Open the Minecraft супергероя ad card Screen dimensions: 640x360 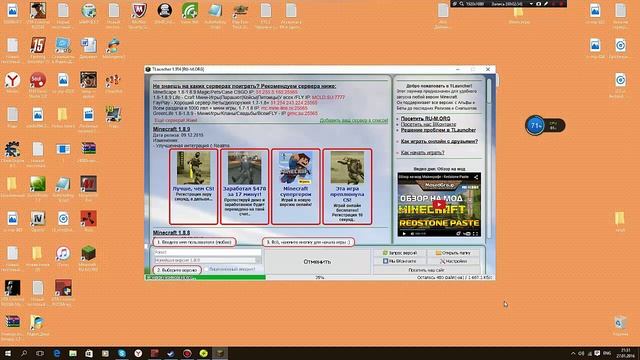click(x=296, y=187)
